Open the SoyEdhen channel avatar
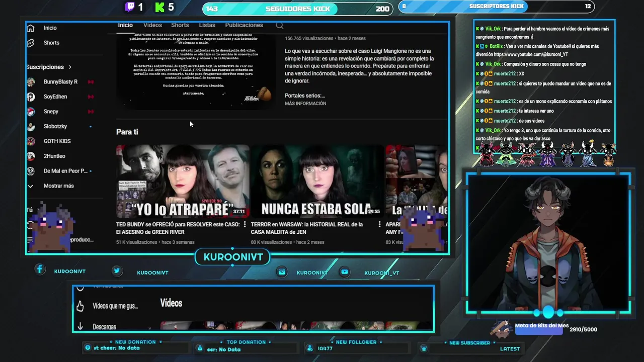The image size is (644, 362). (x=31, y=97)
